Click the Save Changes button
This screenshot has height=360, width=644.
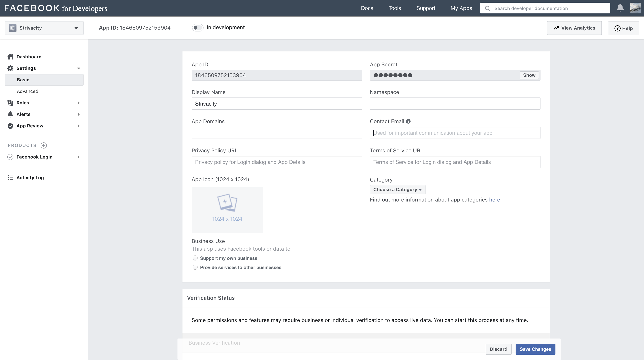click(x=535, y=349)
